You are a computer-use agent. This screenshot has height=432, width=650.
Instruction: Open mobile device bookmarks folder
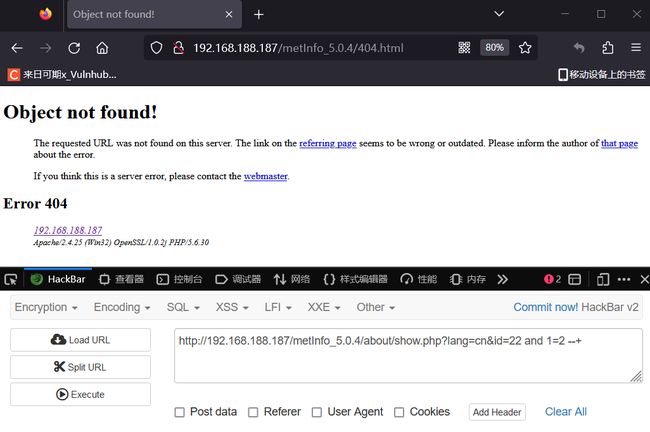click(602, 75)
